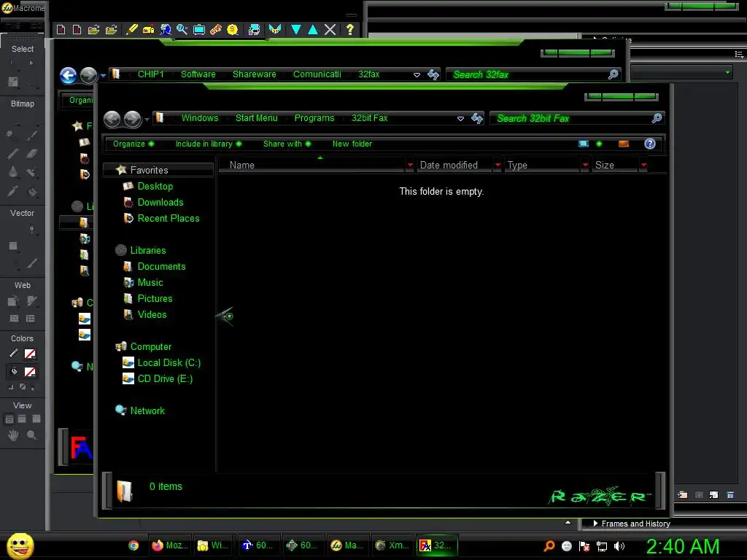Viewport: 747px width, 560px height.
Task: Select Downloads in Favorites list
Action: 160,203
